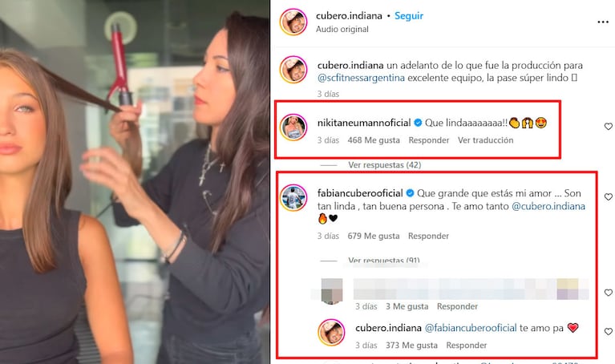Open the @scfitnessargentina mention
615x364 pixels.
point(361,78)
